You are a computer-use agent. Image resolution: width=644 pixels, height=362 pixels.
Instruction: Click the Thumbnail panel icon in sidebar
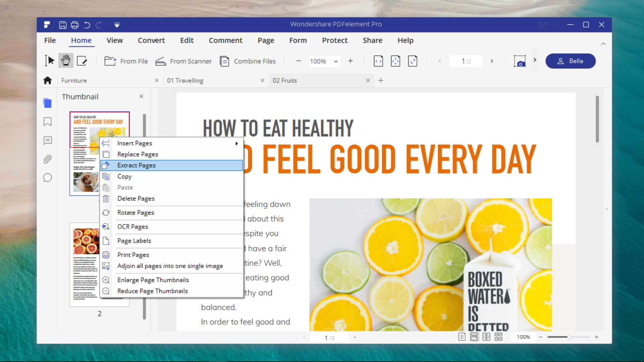click(47, 103)
